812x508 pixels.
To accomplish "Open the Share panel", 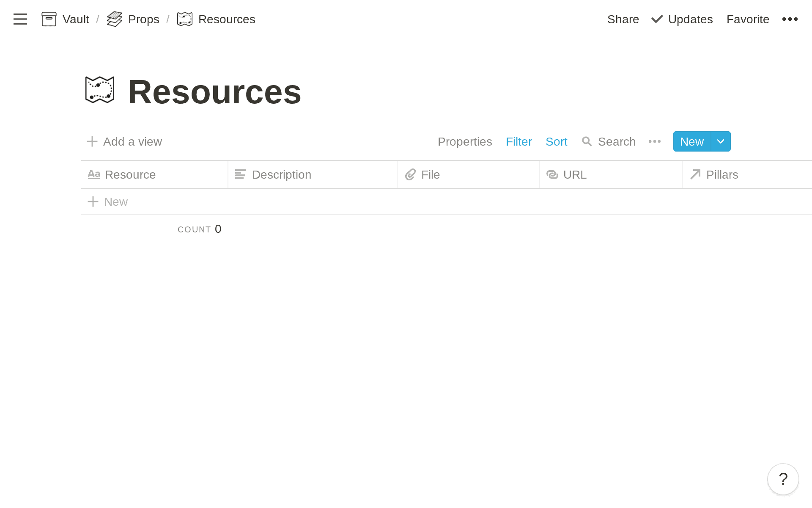I will point(623,19).
